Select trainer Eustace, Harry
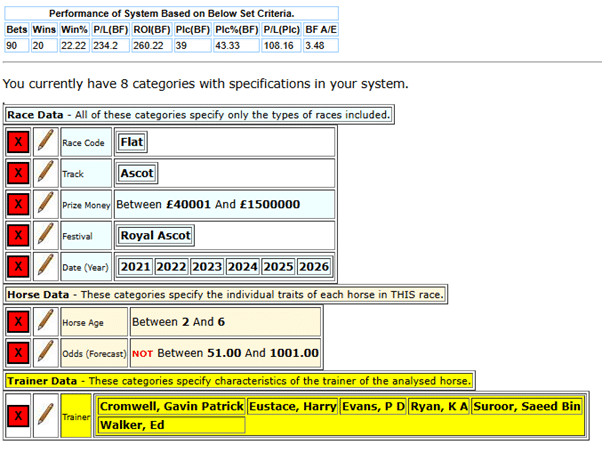Viewport: 602px width, 453px height. (x=293, y=407)
